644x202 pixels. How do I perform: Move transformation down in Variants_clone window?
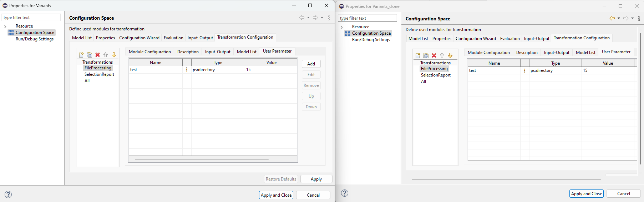[450, 55]
